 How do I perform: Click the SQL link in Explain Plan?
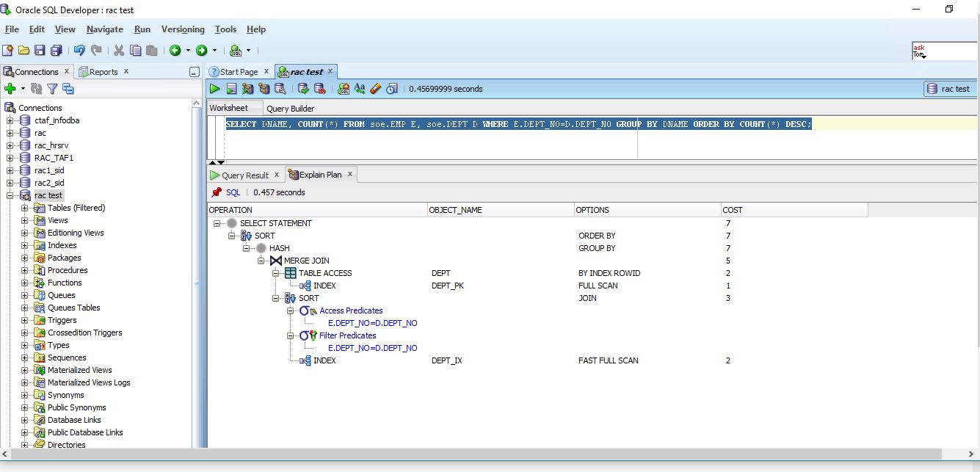pos(233,192)
